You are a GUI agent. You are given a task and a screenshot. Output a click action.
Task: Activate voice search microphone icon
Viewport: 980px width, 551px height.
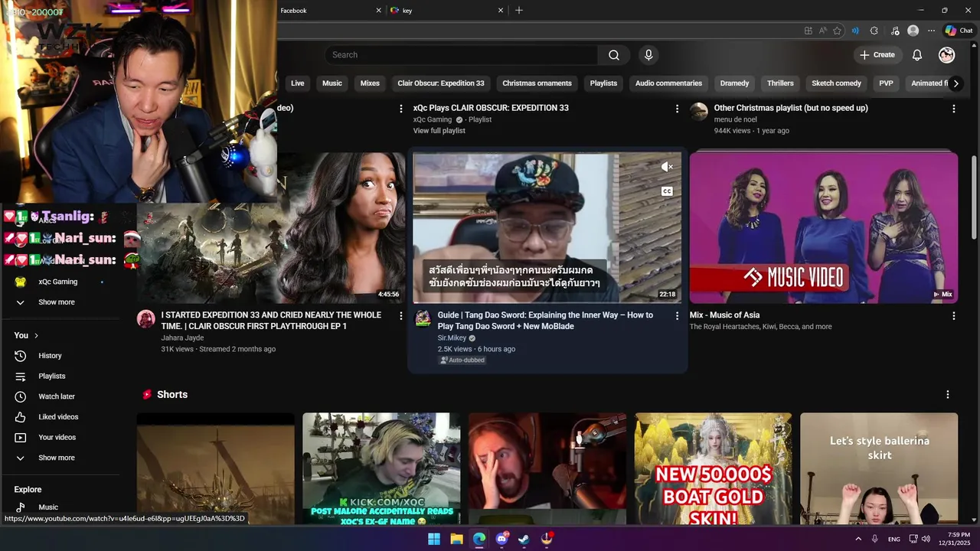(648, 55)
